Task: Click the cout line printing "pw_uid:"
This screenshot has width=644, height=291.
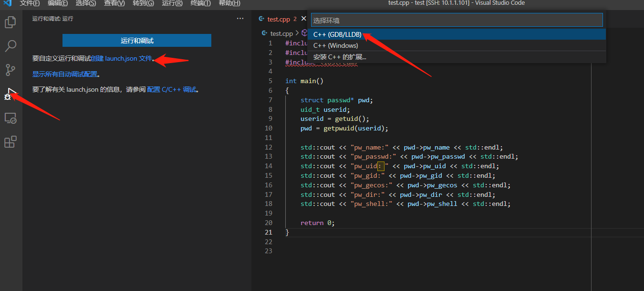Action: click(400, 166)
